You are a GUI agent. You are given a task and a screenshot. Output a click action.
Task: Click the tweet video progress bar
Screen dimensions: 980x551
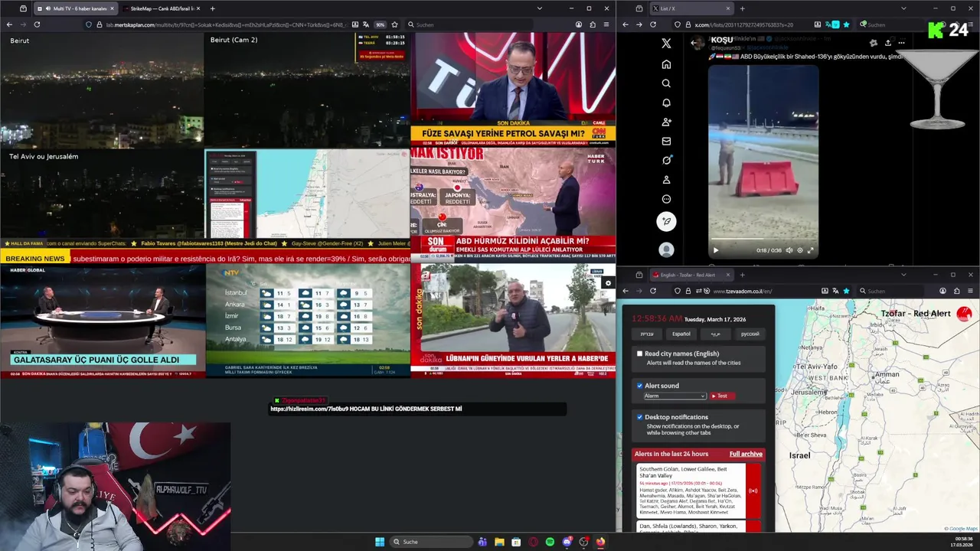763,240
